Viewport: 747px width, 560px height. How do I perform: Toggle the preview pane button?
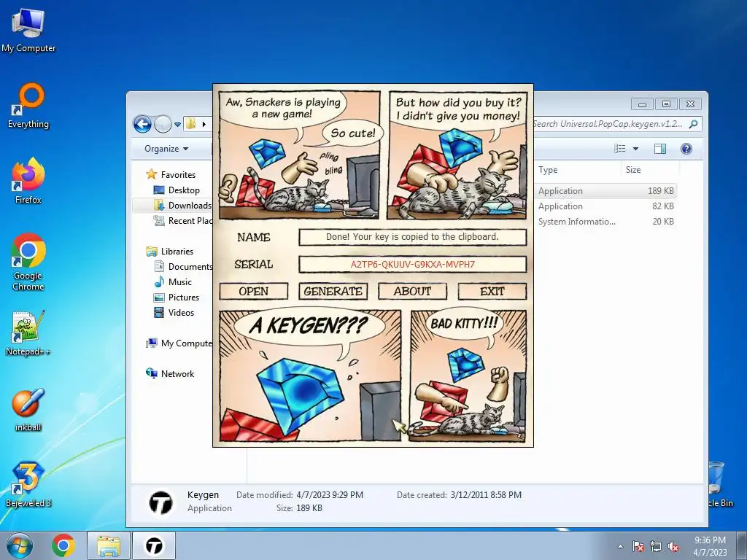659,149
